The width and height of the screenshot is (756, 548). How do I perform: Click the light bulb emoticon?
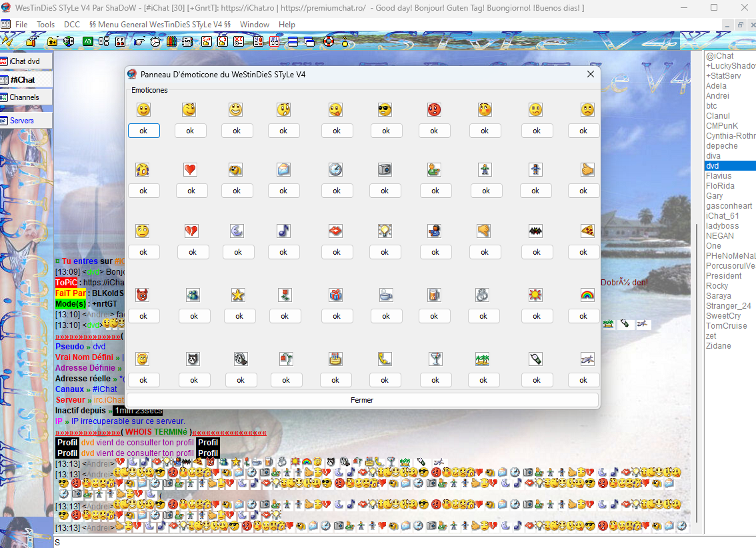[x=385, y=231]
